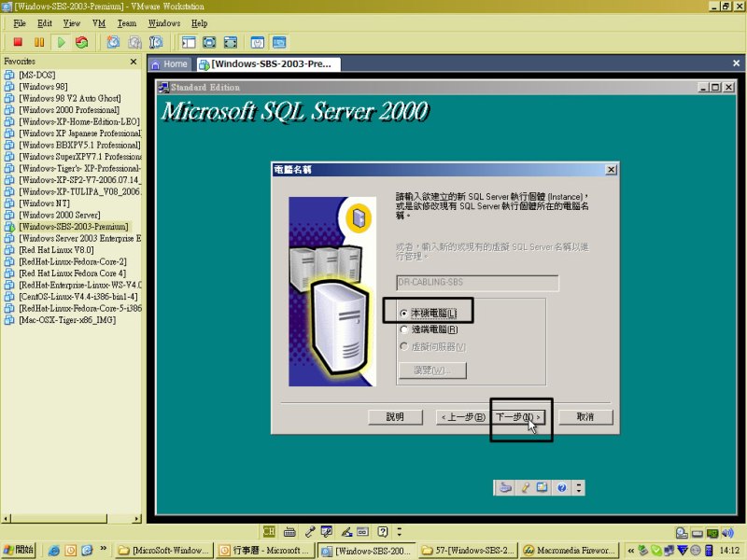
Task: Select [Windows 98 V2 Auto Ghost] favorite
Action: click(x=69, y=98)
